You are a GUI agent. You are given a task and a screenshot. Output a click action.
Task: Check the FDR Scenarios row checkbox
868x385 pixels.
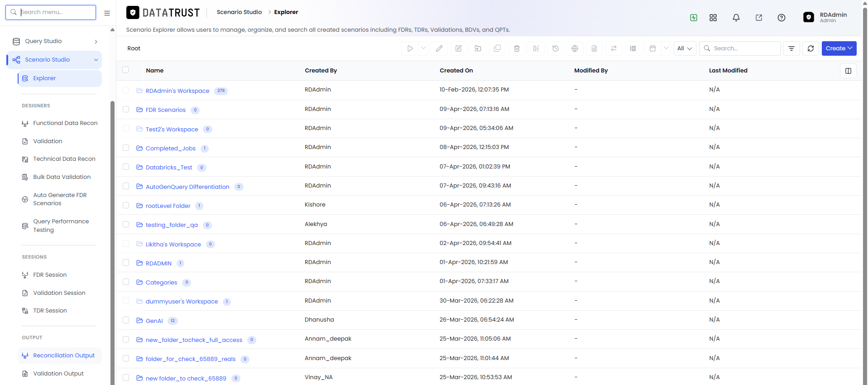(126, 109)
